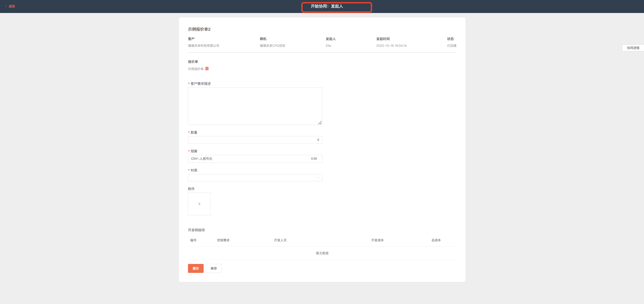Click the back chevron icon
The height and width of the screenshot is (304, 644).
pos(6,6)
